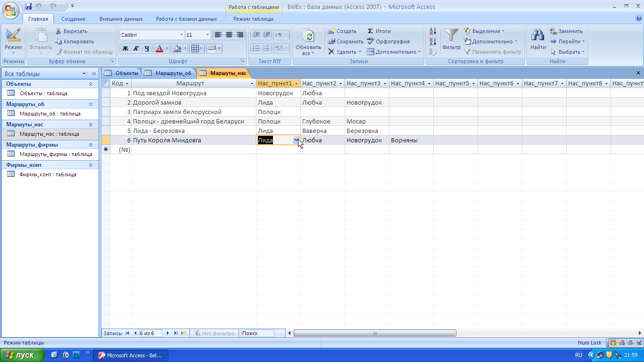The image size is (644, 362).
Task: Switch to design view status icon
Action: click(x=638, y=343)
